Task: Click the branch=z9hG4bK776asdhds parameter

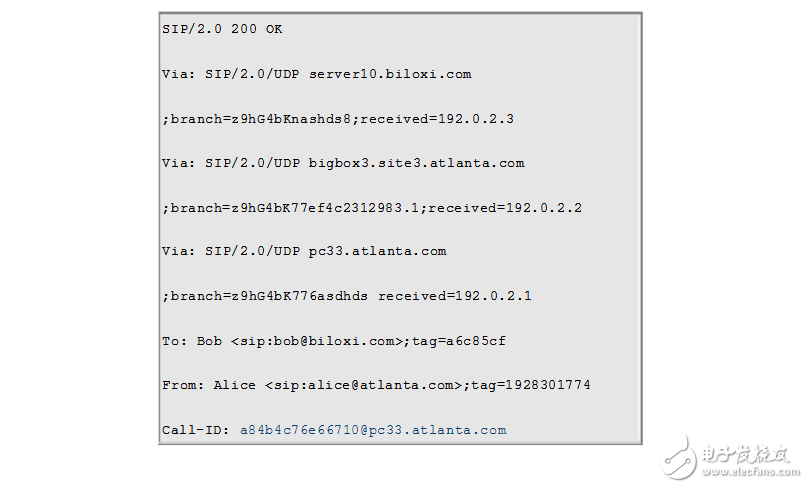Action: (x=268, y=297)
